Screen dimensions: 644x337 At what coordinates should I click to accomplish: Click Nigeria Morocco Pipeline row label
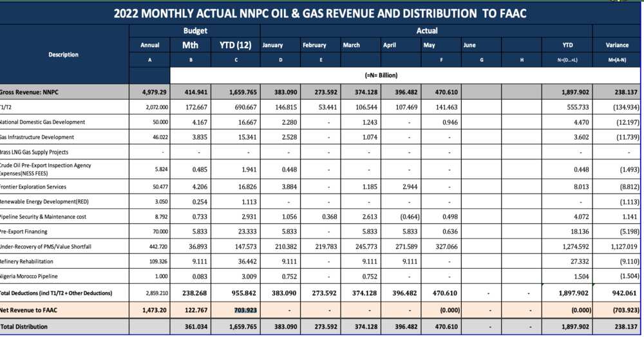pyautogui.click(x=29, y=277)
